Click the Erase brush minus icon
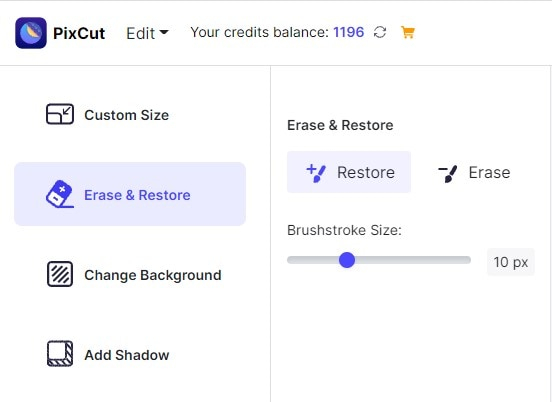The width and height of the screenshot is (552, 402). point(448,174)
